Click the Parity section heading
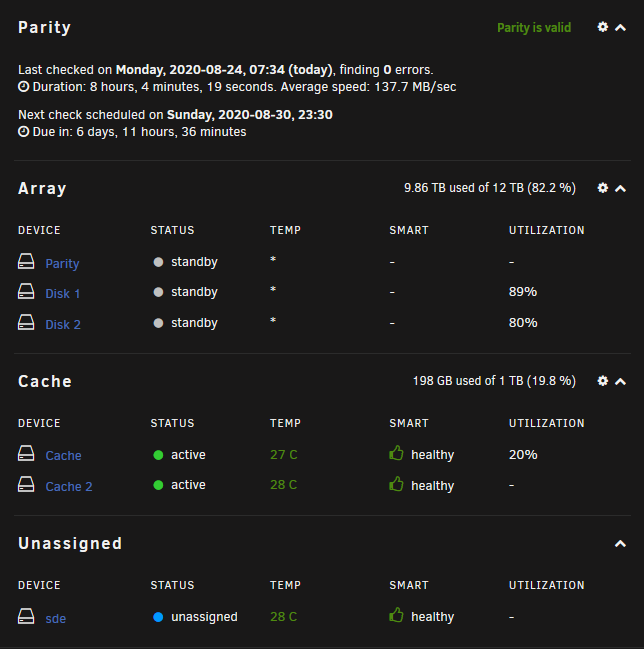Image resolution: width=644 pixels, height=649 pixels. point(44,28)
